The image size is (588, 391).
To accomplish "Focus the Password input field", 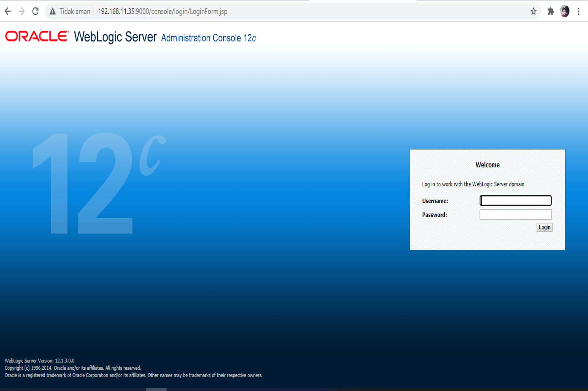I will [x=515, y=215].
